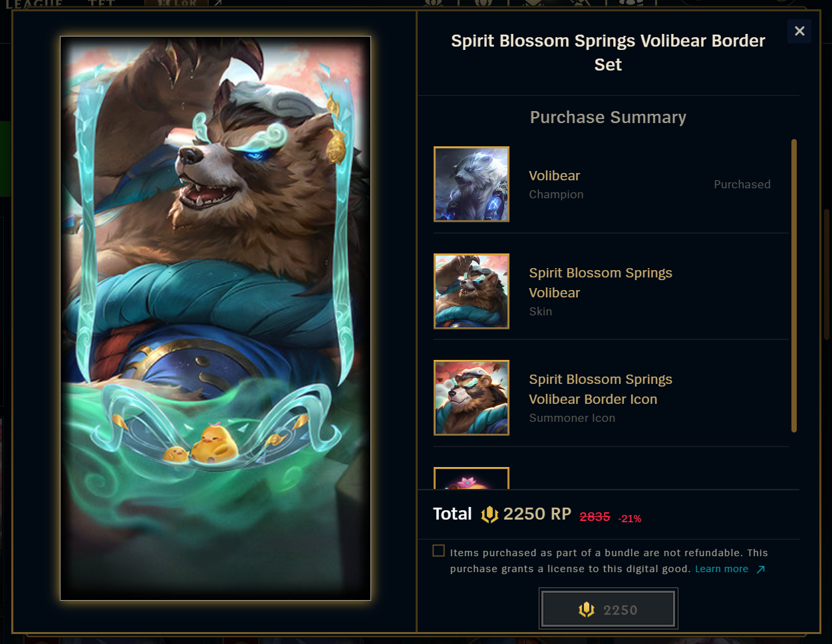832x644 pixels.
Task: Click the partially visible fourth bundle item icon
Action: [x=472, y=478]
